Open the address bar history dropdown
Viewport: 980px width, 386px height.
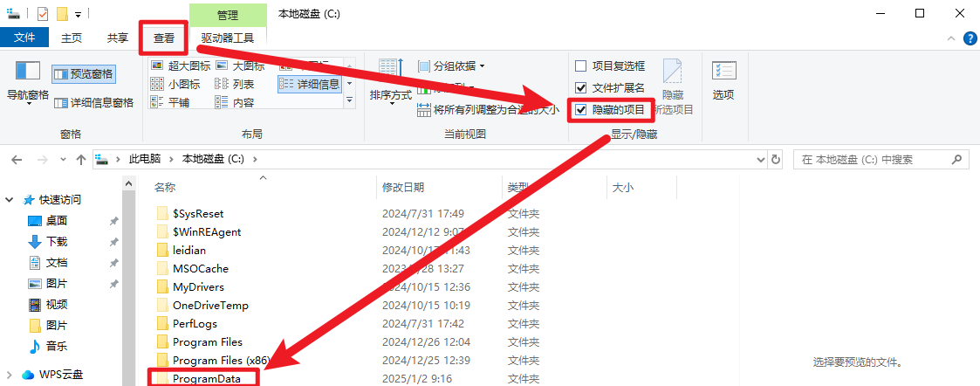760,160
